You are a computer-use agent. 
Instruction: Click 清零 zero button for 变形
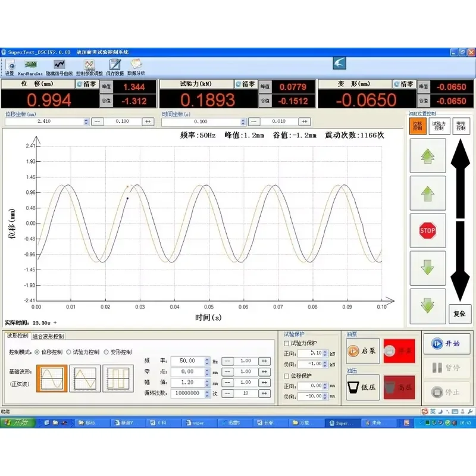point(404,84)
